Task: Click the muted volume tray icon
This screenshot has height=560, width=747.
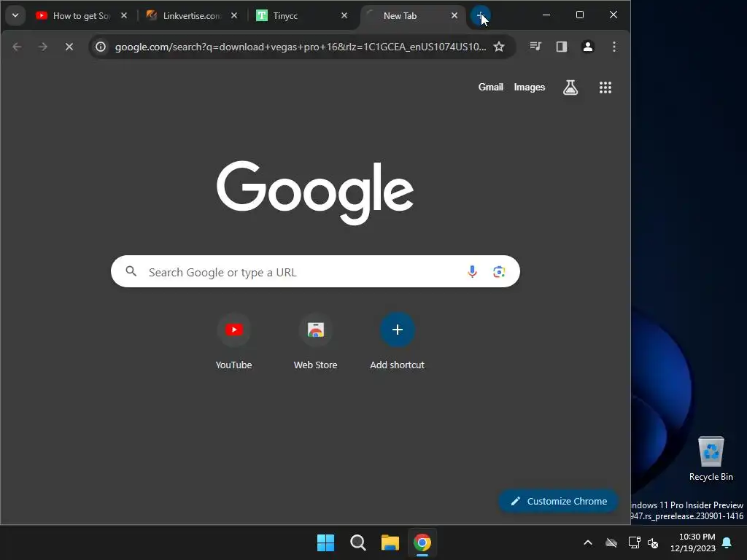Action: (x=653, y=542)
